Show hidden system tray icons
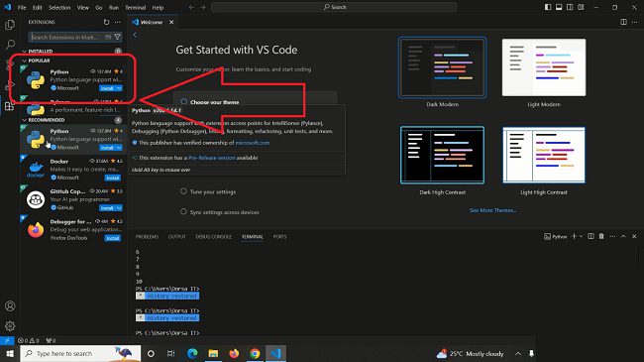 pyautogui.click(x=518, y=353)
